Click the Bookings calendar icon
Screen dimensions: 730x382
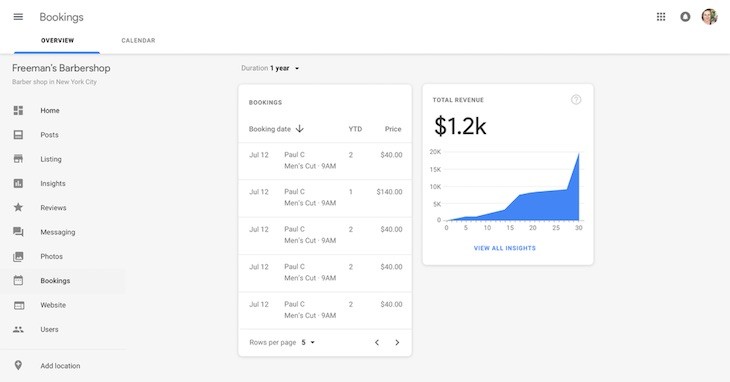[18, 281]
